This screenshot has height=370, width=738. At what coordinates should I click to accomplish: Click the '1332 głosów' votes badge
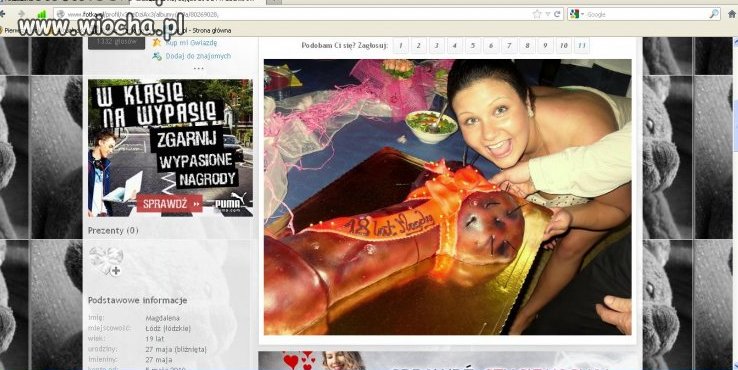[x=116, y=43]
